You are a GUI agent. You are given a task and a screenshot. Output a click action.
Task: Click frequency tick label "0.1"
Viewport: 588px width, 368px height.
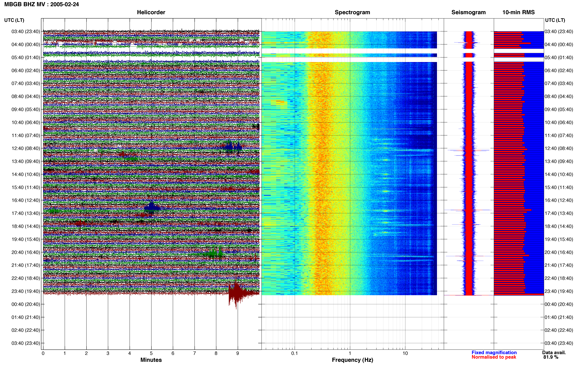(x=295, y=353)
